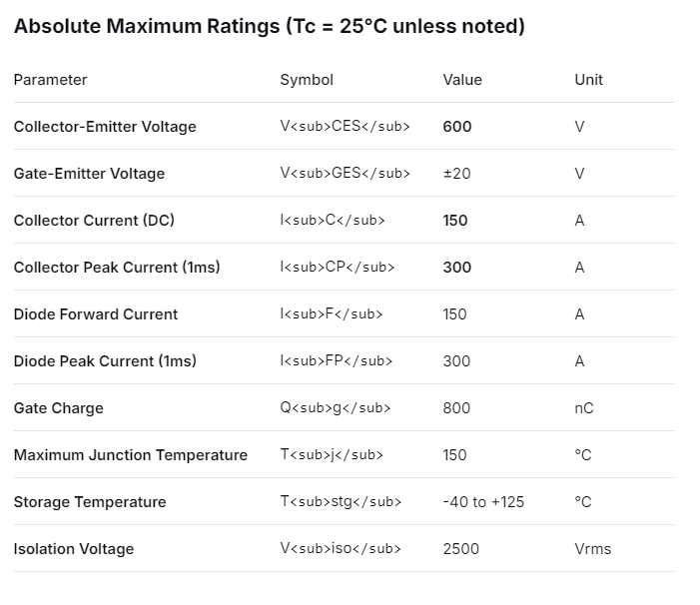Click the Unit column header

588,80
